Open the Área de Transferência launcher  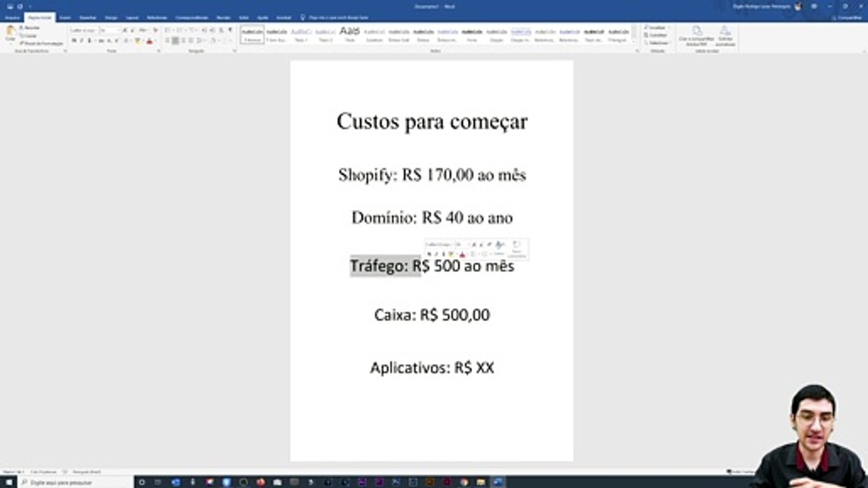65,51
